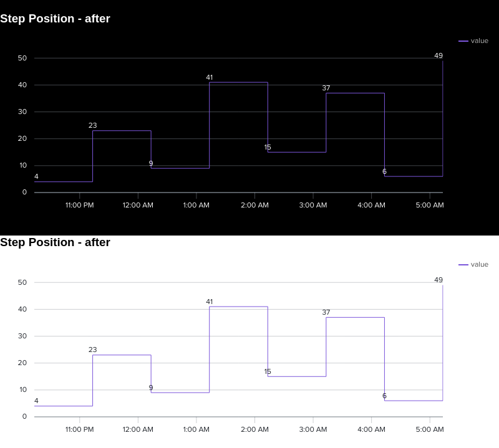Click the step segment at value 37 in light chart
The height and width of the screenshot is (448, 499).
(355, 317)
